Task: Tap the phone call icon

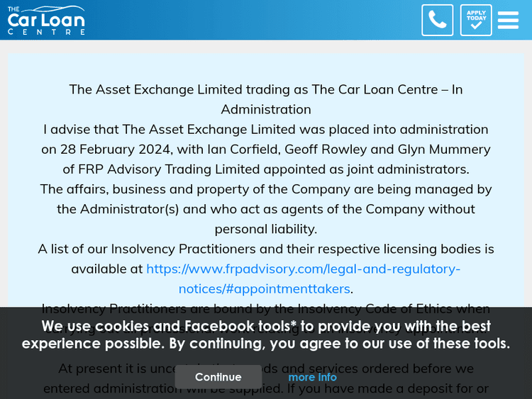Action: [437, 20]
